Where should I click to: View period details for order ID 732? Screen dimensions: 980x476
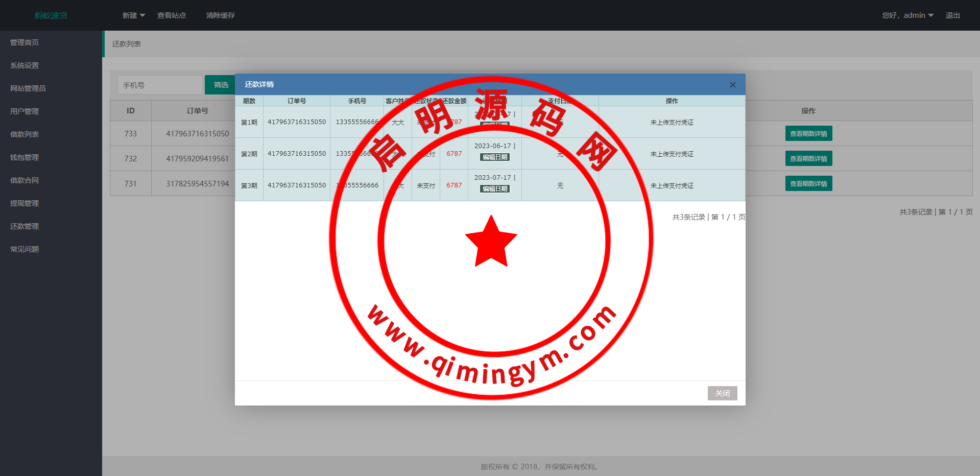click(x=808, y=159)
